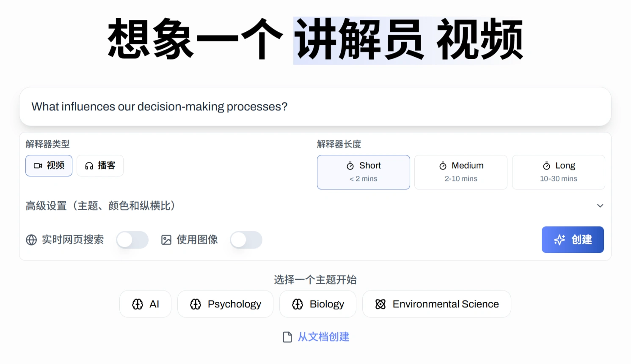Click the brain icon on the AI topic

pyautogui.click(x=138, y=304)
